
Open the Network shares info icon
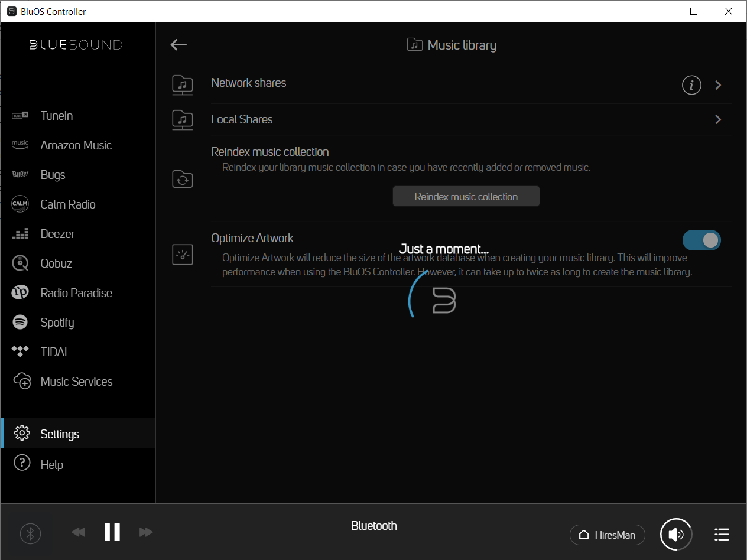click(x=691, y=85)
